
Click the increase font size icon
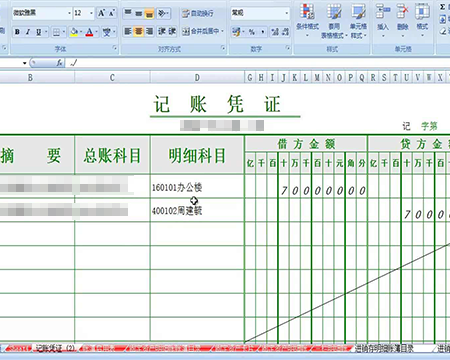point(101,13)
